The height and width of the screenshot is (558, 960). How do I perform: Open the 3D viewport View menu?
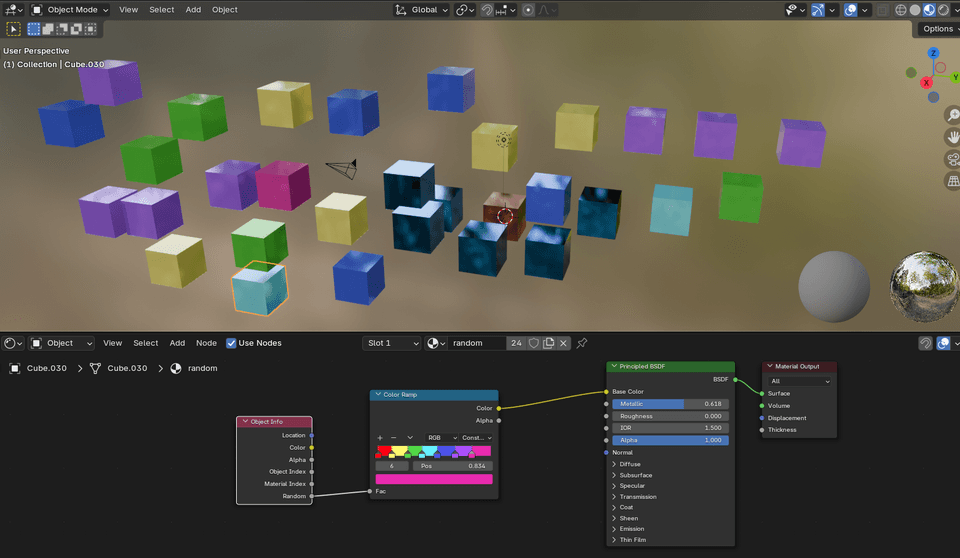129,10
